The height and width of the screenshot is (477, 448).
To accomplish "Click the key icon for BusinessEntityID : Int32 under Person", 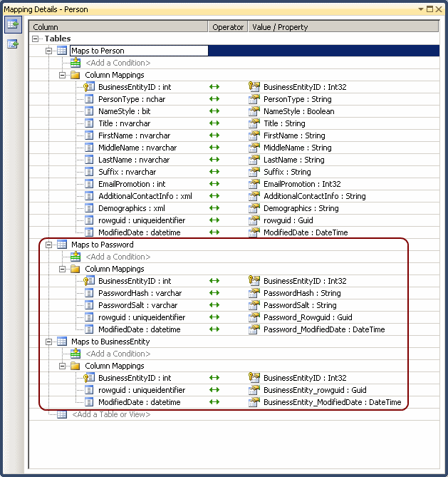I will tap(254, 87).
